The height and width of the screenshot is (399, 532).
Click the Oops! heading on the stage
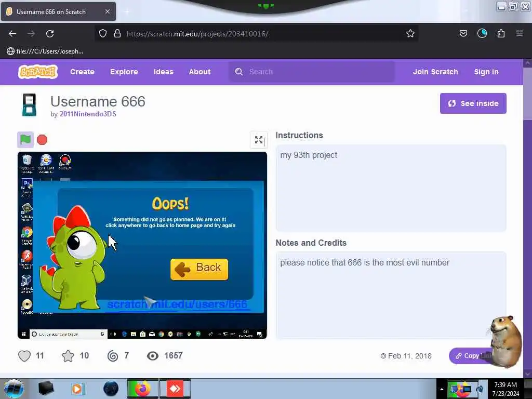point(170,204)
